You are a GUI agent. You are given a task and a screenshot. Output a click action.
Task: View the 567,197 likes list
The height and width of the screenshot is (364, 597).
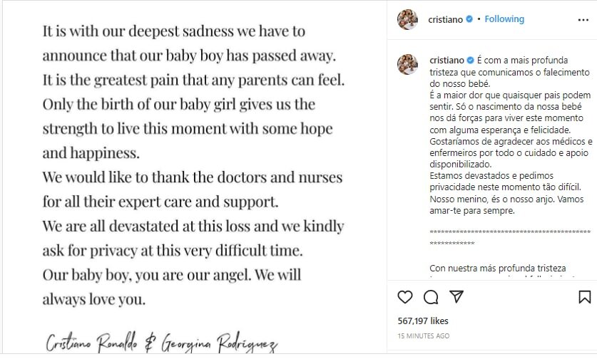click(x=423, y=321)
